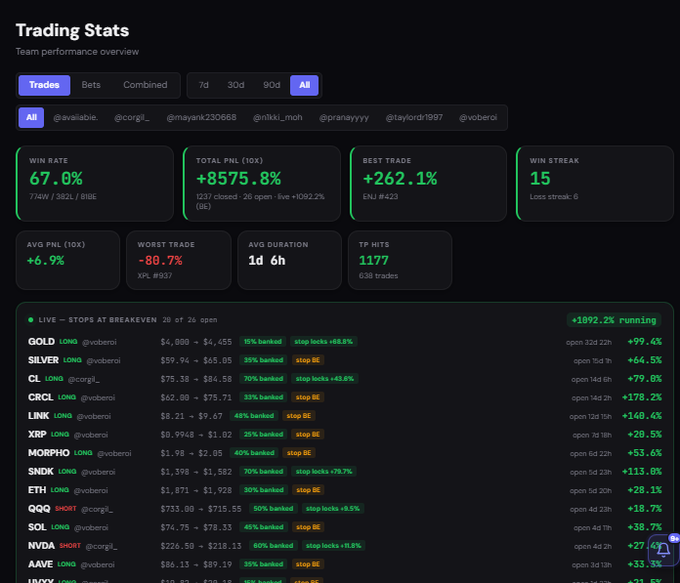Click the CL ticker row

345,379
